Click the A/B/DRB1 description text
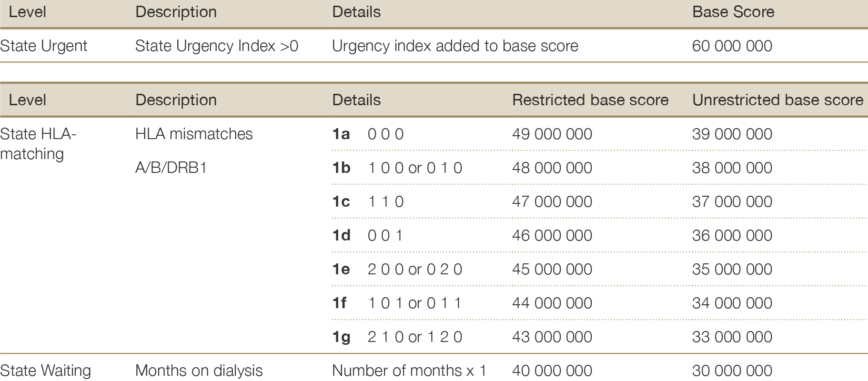The image size is (868, 381). (171, 168)
